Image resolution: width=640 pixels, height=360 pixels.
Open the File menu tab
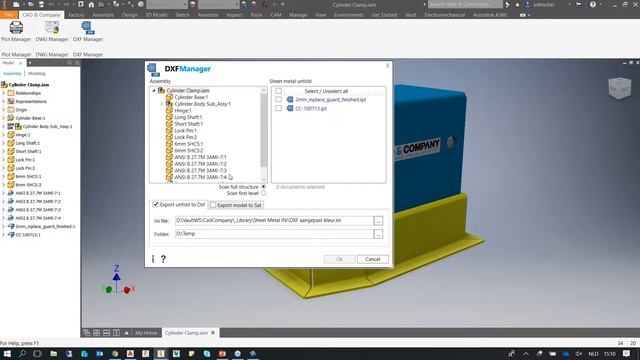(9, 15)
